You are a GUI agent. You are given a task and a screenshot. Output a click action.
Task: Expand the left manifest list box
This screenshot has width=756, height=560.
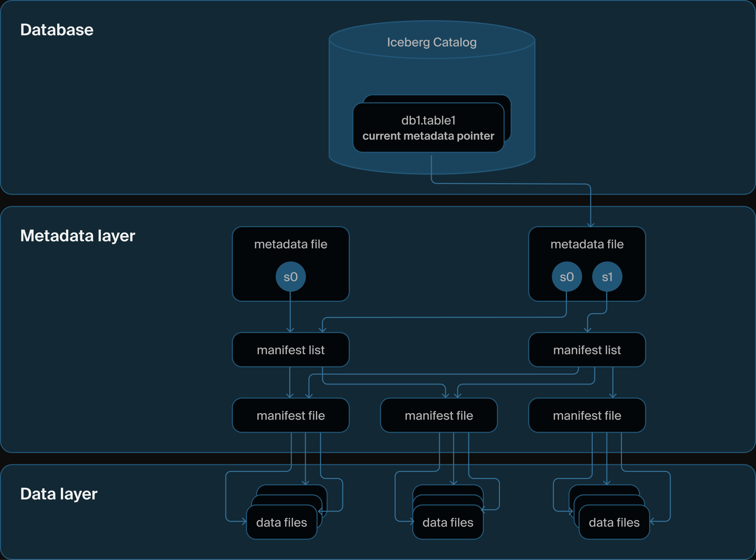point(290,350)
